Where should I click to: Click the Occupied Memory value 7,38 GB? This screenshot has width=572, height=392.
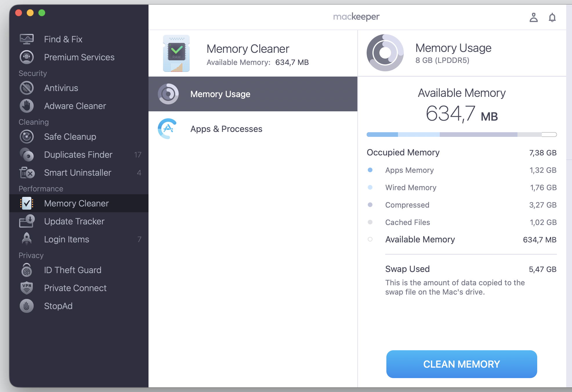click(x=543, y=153)
